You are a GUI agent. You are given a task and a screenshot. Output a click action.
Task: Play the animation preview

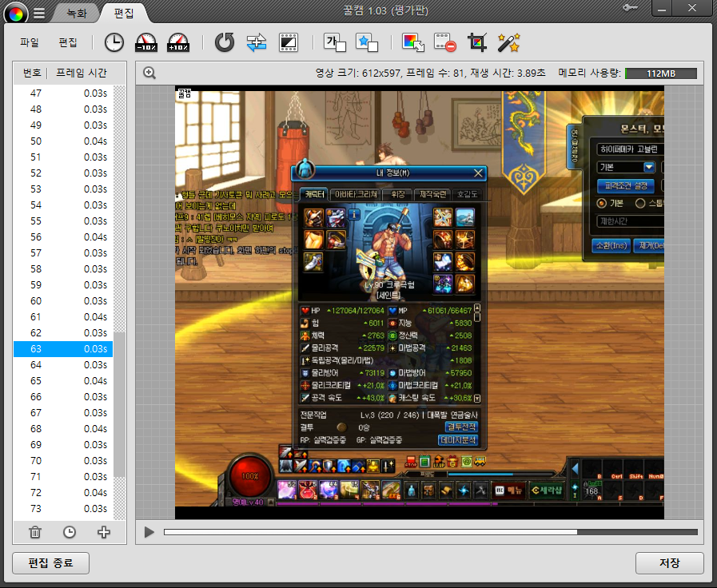pyautogui.click(x=149, y=532)
